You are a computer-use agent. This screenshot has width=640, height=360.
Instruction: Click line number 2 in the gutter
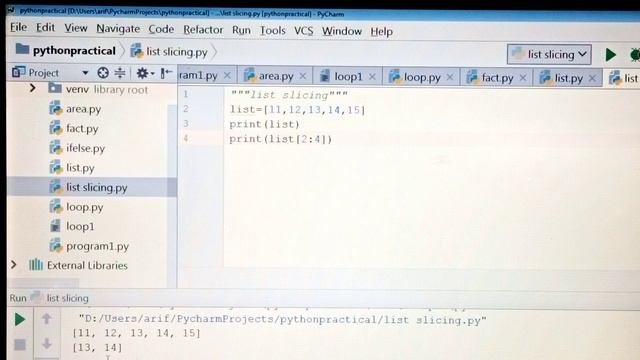click(x=186, y=109)
